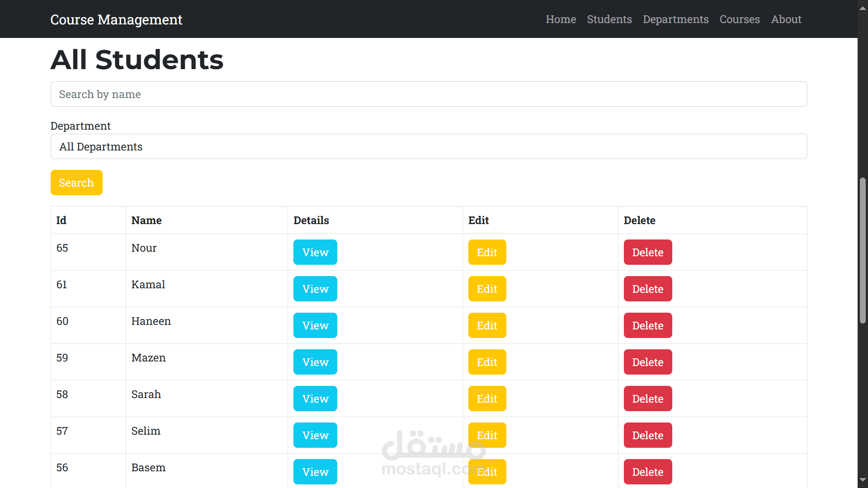Edit student Haneen's record
Viewport: 868px width, 488px height.
click(x=486, y=325)
